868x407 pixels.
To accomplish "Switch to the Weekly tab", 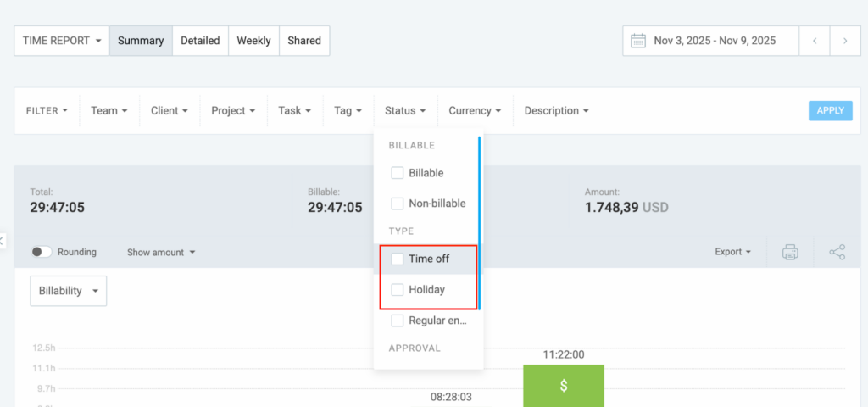I will click(x=253, y=41).
